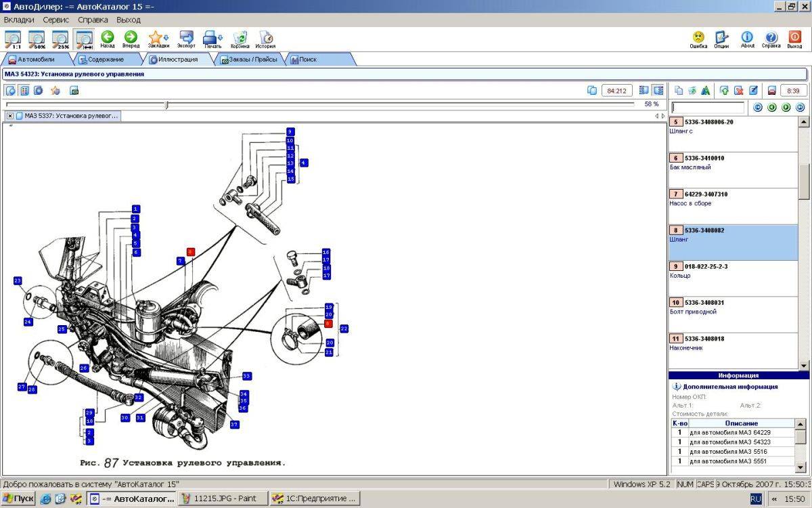Click the green up-arrow parts toolbar icon
812x508 pixels.
(724, 90)
